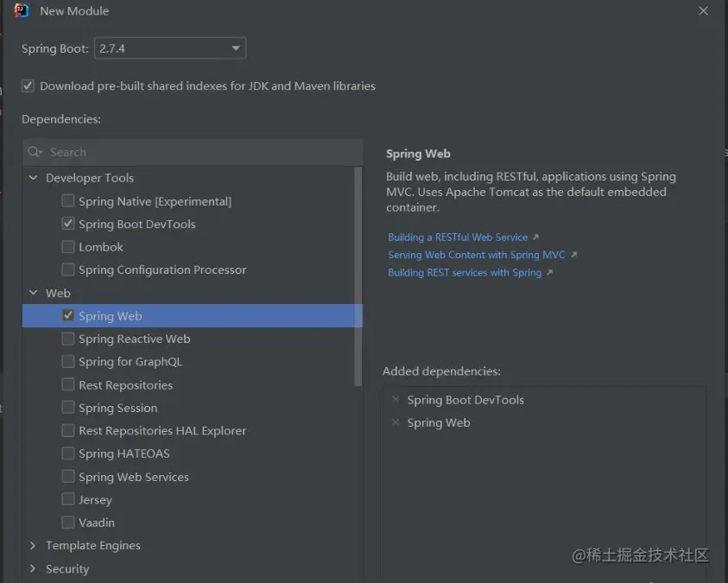The height and width of the screenshot is (583, 728).
Task: Focus the dependencies Search field
Action: (193, 152)
